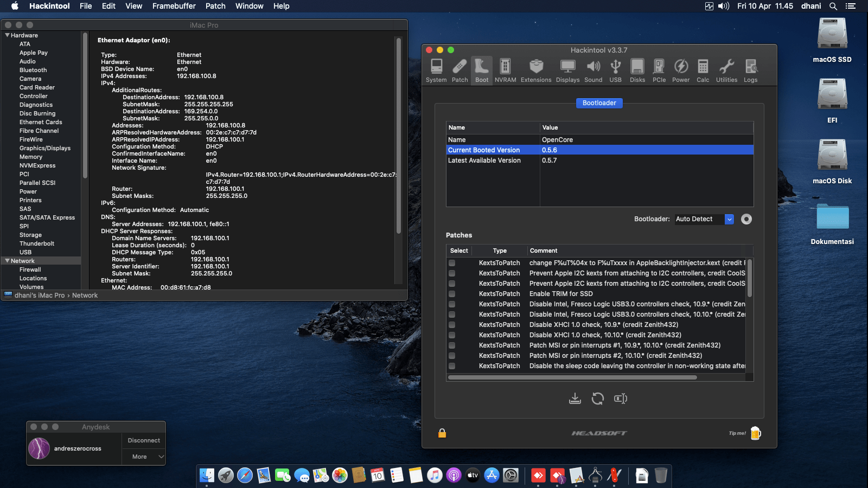Viewport: 868px width, 488px height.
Task: Select the Boot toolbar icon
Action: coord(482,70)
